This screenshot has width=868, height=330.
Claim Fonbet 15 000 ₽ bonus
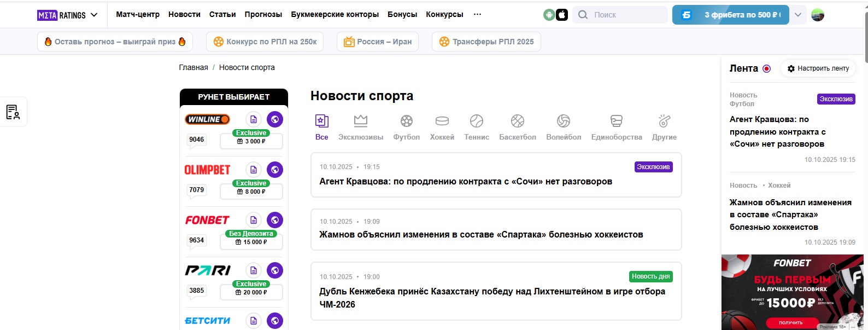point(251,242)
